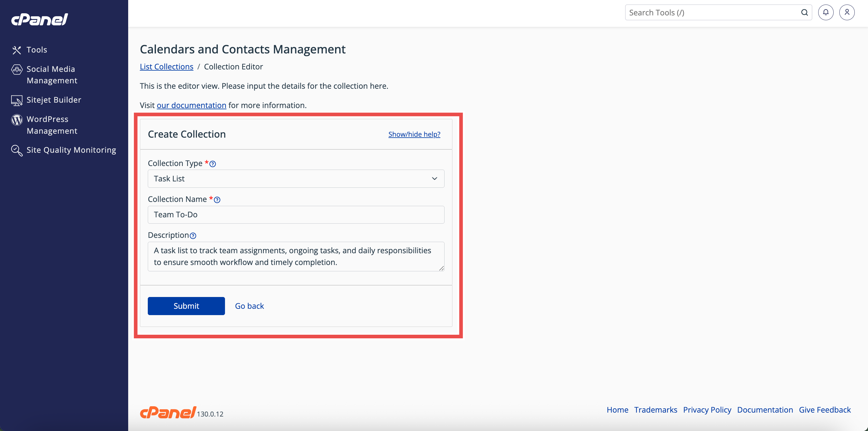This screenshot has height=431, width=868.
Task: Click the Sitejet Builder monitor icon
Action: (x=17, y=100)
